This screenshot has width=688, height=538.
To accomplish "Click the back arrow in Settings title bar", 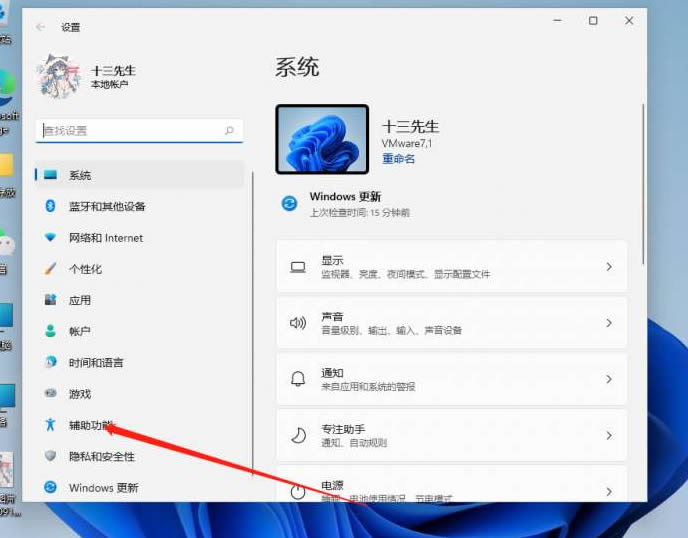I will pos(41,27).
